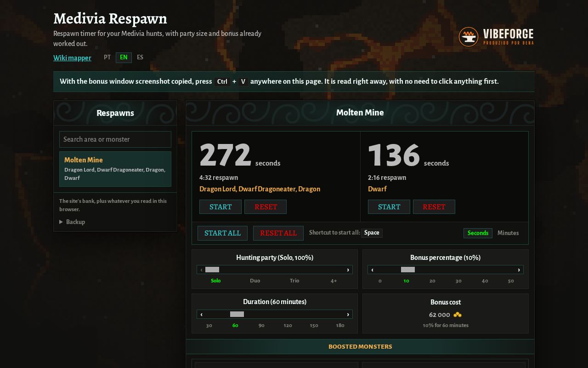Viewport: 588px width, 368px height.
Task: Click the 4+ party label
Action: click(334, 281)
